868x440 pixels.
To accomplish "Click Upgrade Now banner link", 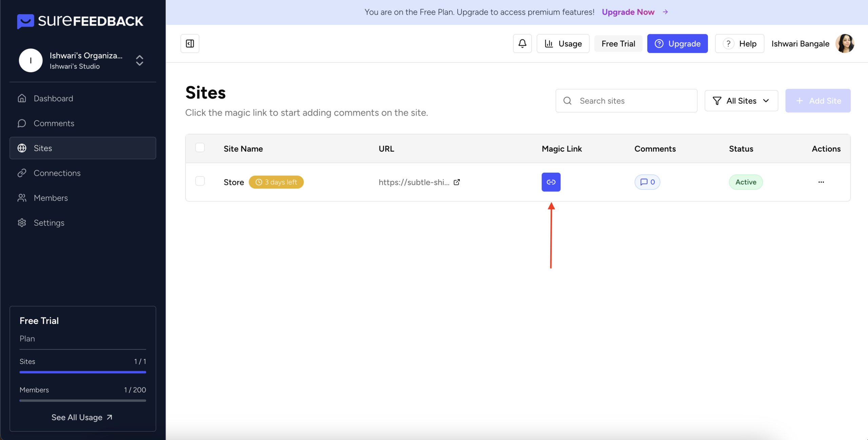I will [x=628, y=12].
